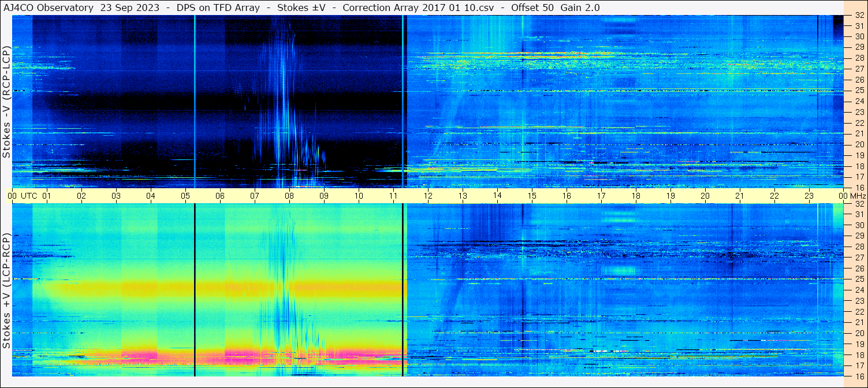This screenshot has width=868, height=388.
Task: Click the "AJ4CO Observatory" title text
Action: click(x=47, y=8)
